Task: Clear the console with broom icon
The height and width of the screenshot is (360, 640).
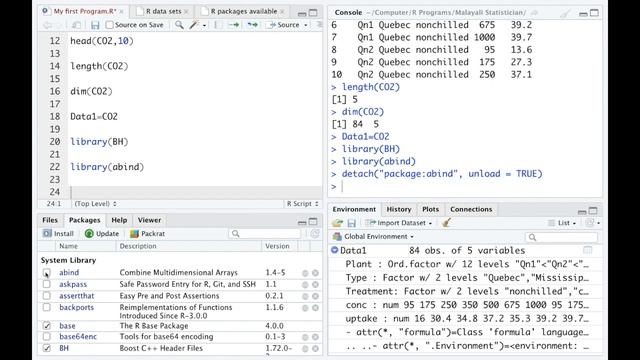Action: click(565, 13)
